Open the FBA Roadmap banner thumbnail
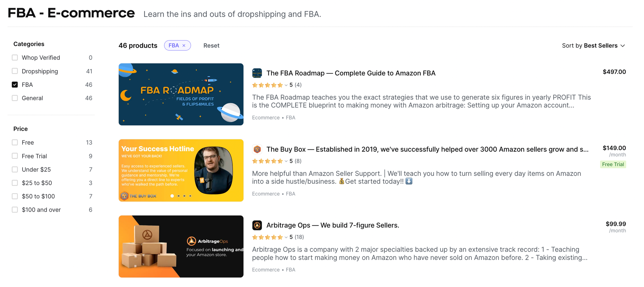Viewport: 644px width, 287px height. pos(181,94)
